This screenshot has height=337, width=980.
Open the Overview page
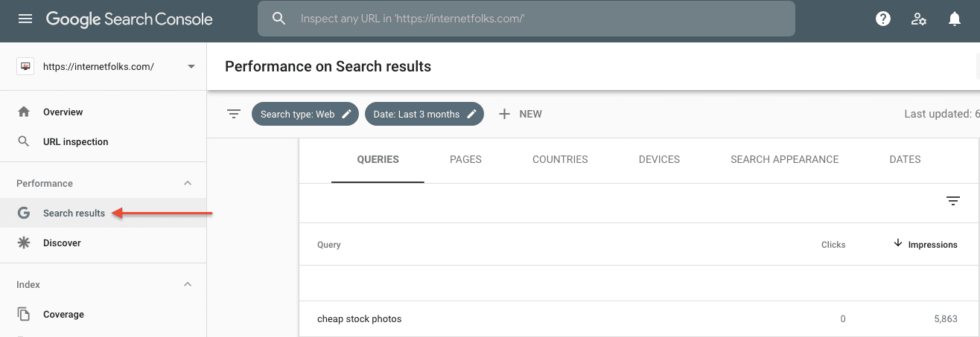pyautogui.click(x=63, y=112)
